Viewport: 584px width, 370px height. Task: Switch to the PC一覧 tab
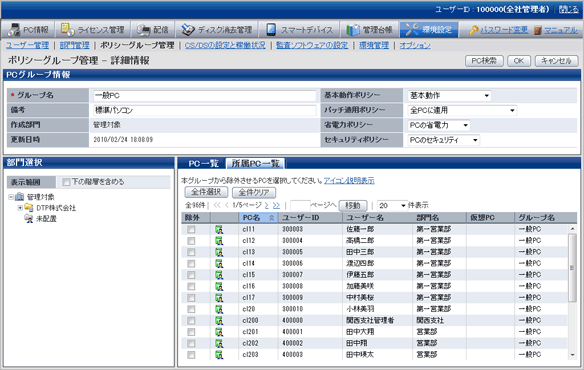(203, 164)
